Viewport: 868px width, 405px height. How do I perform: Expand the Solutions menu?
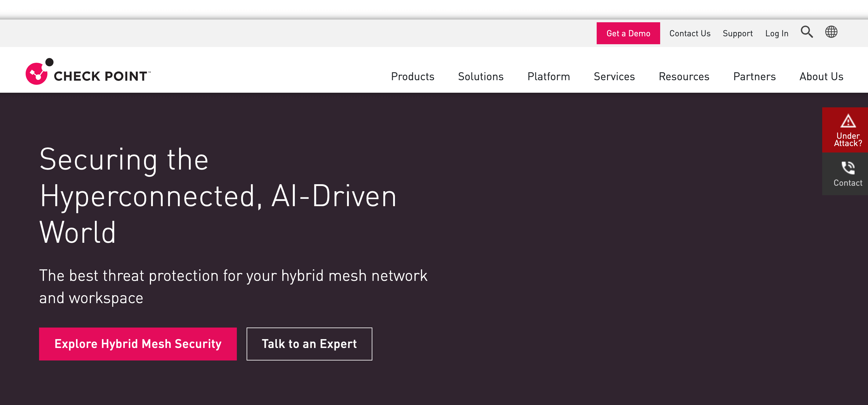(x=480, y=77)
